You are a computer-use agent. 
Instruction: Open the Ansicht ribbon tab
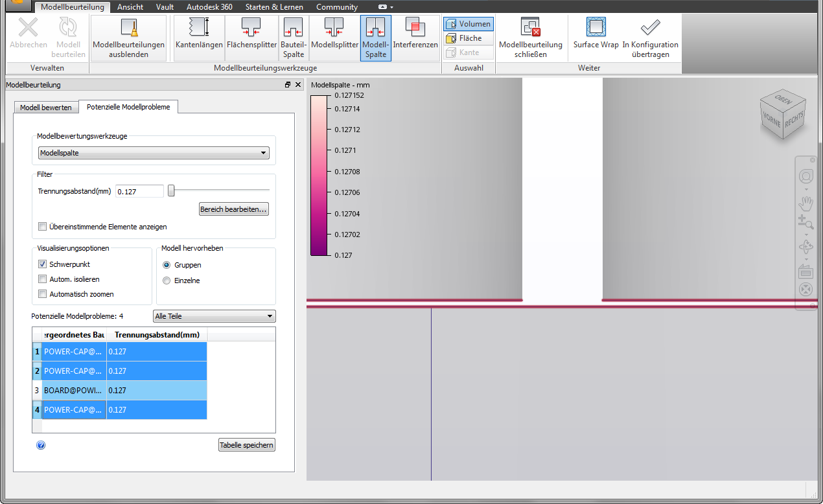point(130,7)
